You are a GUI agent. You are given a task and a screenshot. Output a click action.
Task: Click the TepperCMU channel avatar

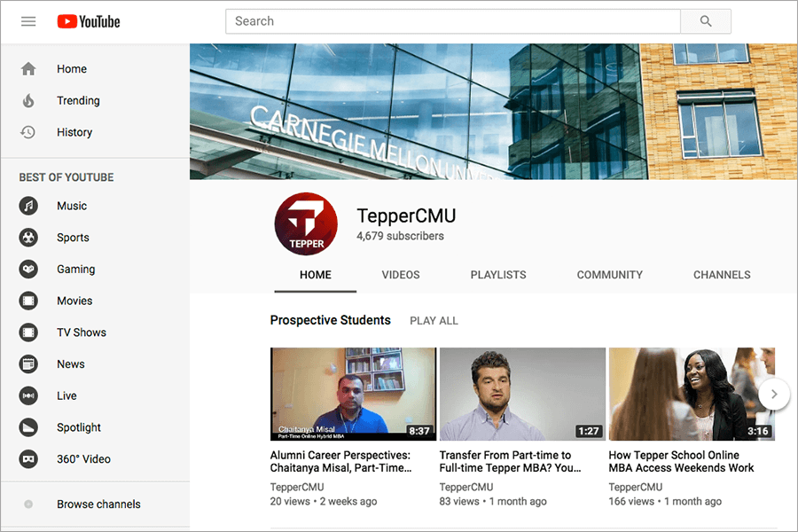(x=306, y=223)
